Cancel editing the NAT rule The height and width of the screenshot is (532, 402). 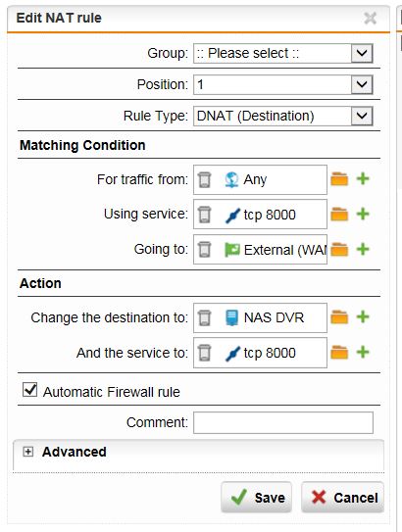(x=342, y=498)
